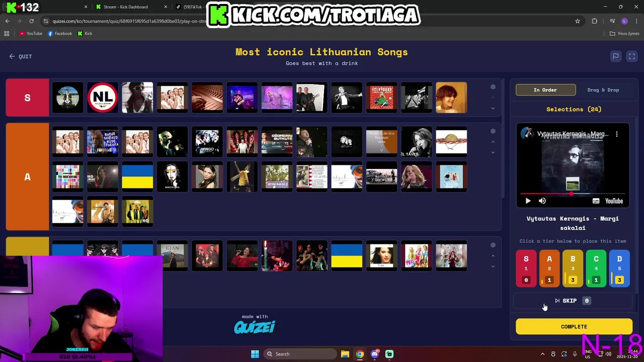
Task: Open the browser extensions puzzle icon
Action: [x=595, y=21]
